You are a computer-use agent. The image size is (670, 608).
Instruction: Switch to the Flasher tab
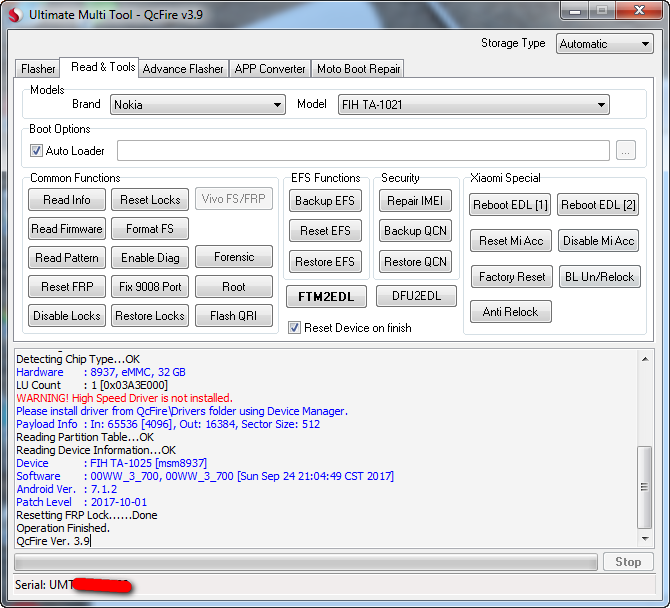(x=38, y=69)
